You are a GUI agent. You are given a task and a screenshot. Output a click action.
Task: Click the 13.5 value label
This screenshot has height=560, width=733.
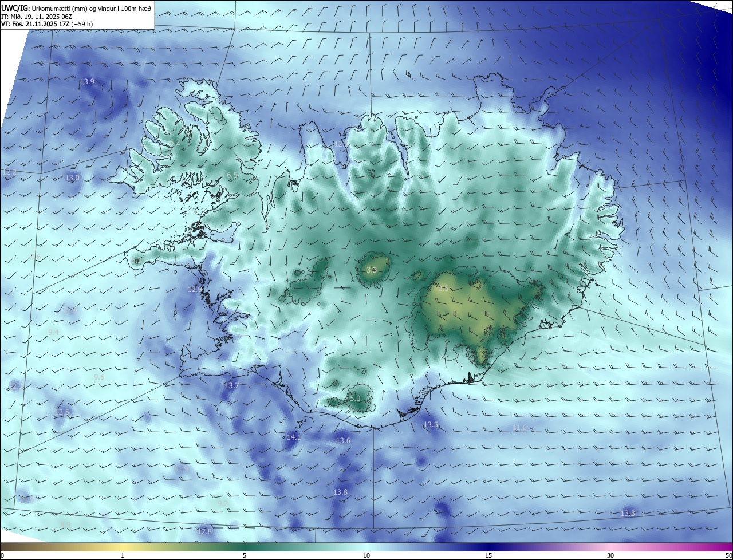(431, 425)
